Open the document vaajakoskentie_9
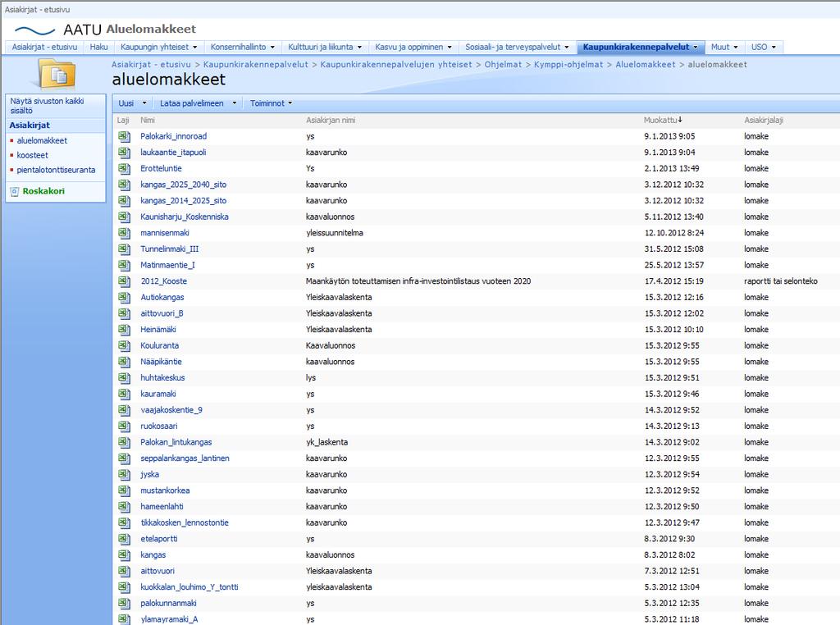Screen dimensions: 840x625 171,410
